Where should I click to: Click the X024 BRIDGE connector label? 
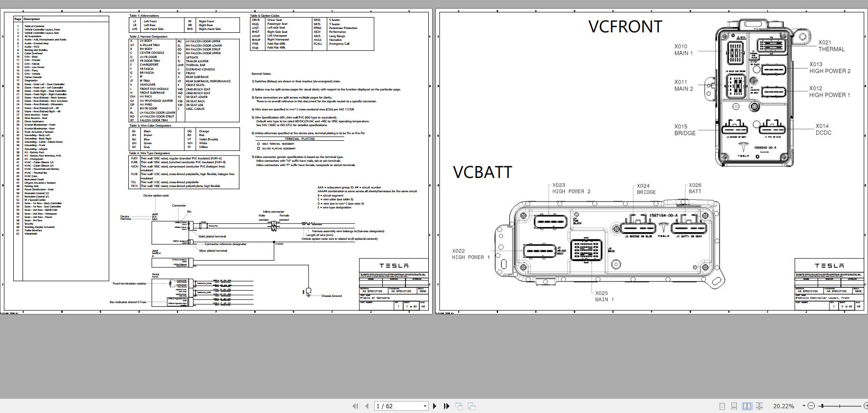point(646,189)
